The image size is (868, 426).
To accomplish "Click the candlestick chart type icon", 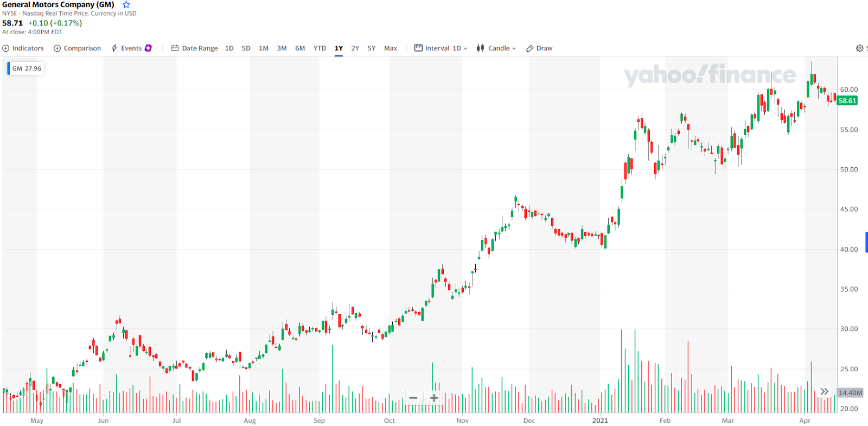I will click(480, 48).
